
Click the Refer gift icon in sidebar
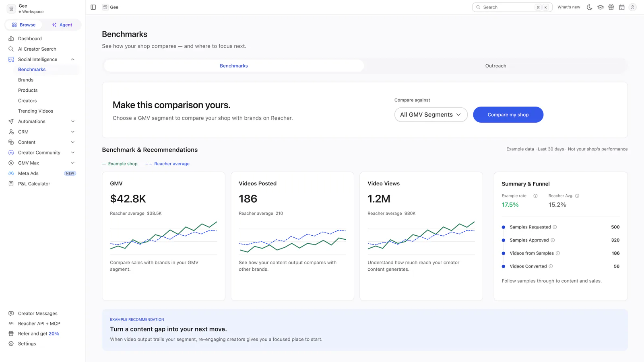point(11,333)
